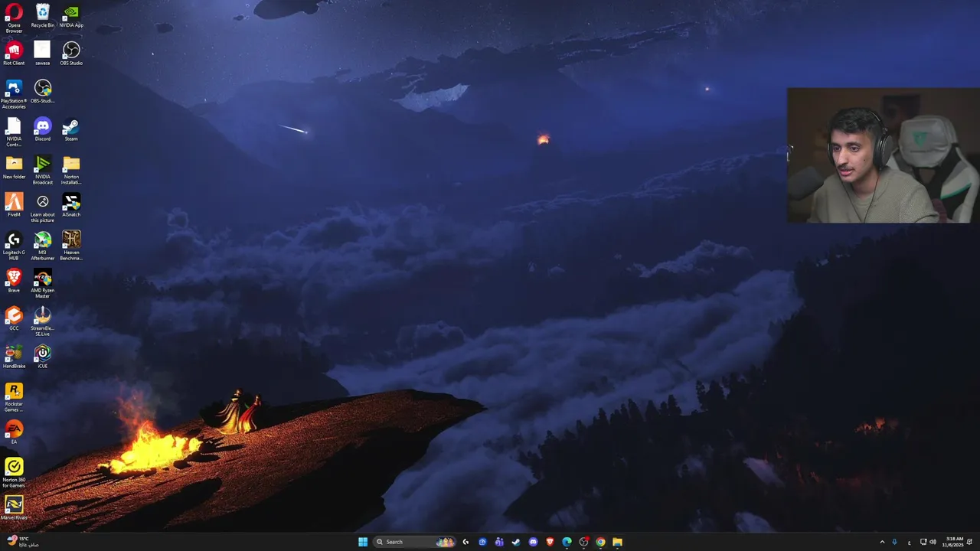Image resolution: width=980 pixels, height=551 pixels.
Task: Select the sawasa file on desktop
Action: coord(42,54)
